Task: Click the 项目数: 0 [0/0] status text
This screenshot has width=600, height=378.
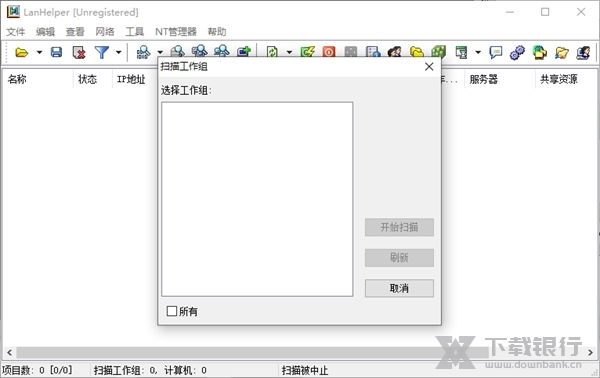Action: (37, 370)
